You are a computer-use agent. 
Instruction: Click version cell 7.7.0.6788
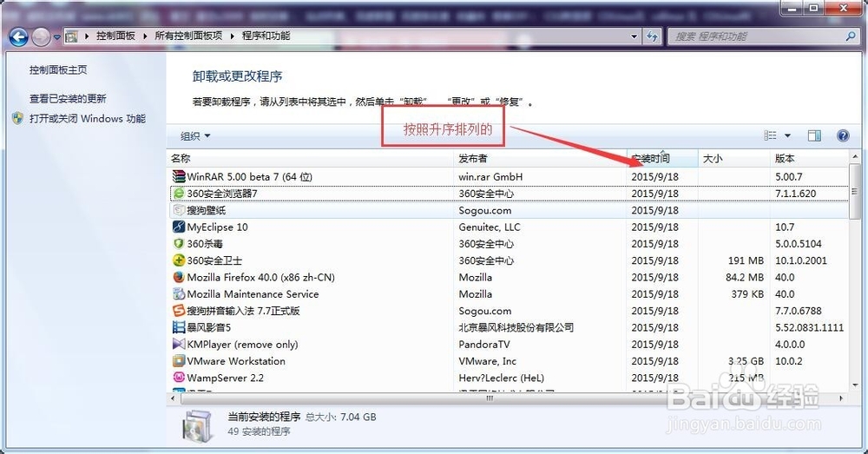coord(799,311)
